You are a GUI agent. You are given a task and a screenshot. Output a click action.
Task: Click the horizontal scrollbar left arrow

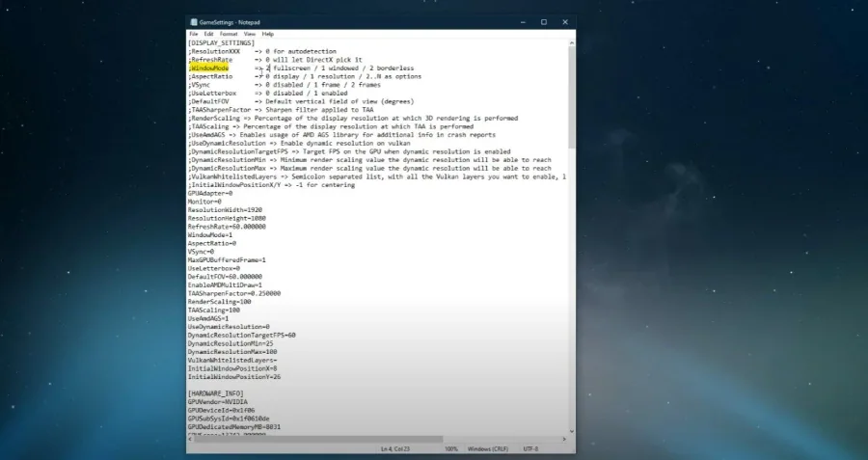pyautogui.click(x=190, y=439)
